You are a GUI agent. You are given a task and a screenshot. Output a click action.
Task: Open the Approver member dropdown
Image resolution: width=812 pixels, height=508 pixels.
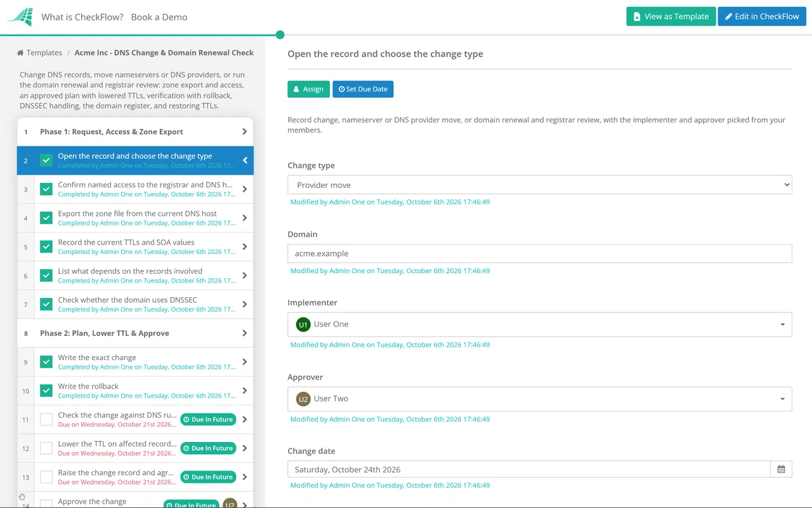coord(540,399)
